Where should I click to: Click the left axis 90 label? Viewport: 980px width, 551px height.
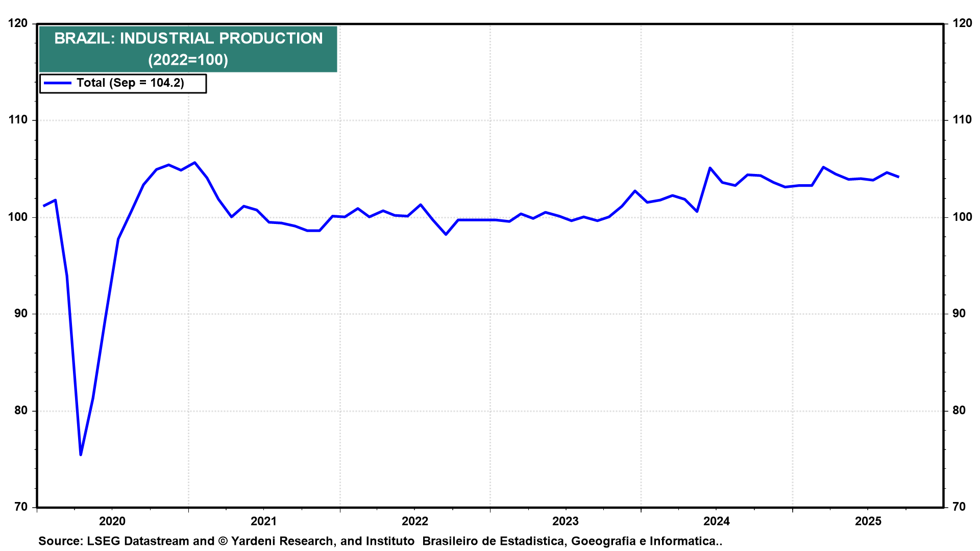[x=21, y=314]
